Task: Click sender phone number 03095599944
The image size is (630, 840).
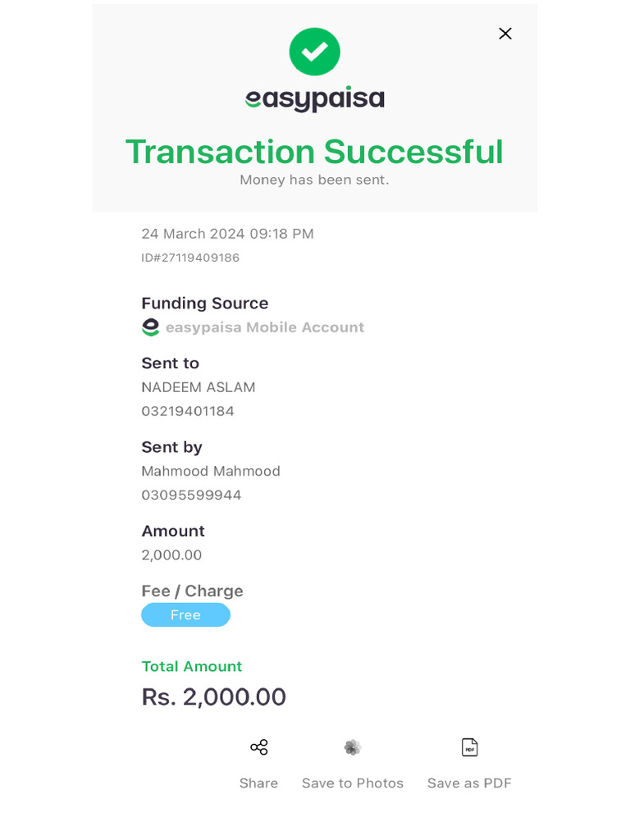Action: (191, 495)
